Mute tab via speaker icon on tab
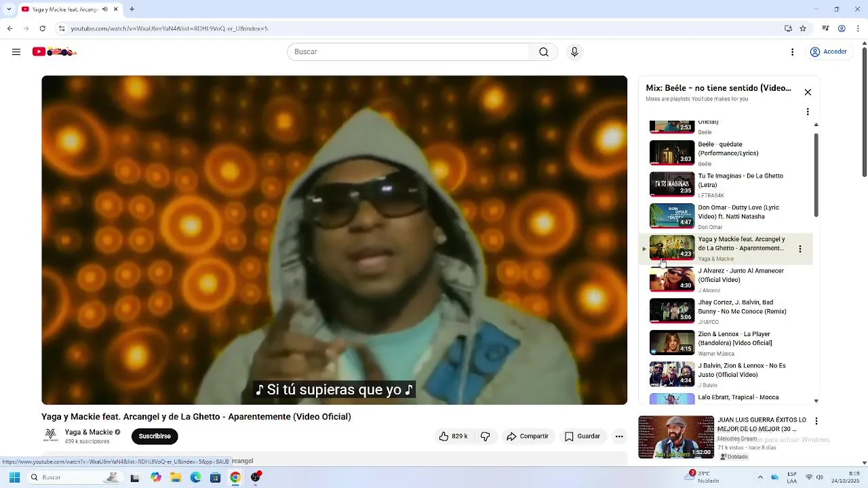The height and width of the screenshot is (488, 868). click(x=104, y=9)
